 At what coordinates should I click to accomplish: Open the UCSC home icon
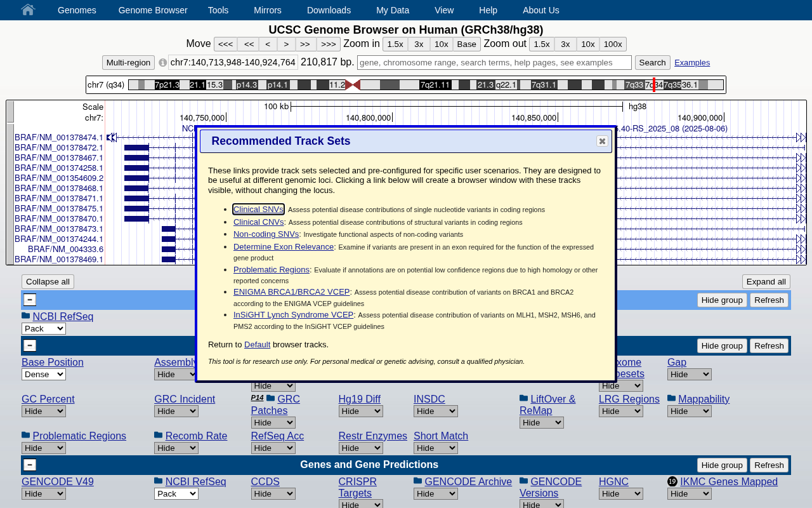coord(28,10)
